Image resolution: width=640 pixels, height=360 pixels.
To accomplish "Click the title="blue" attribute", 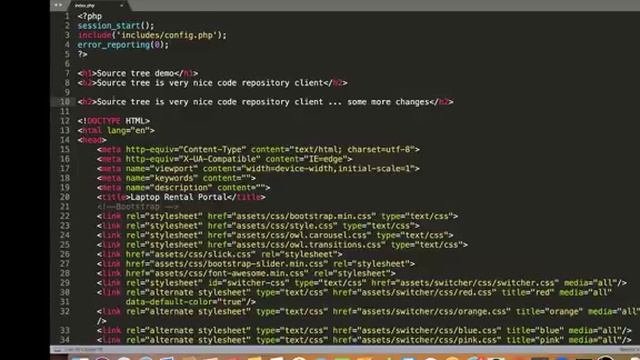I will click(535, 330).
